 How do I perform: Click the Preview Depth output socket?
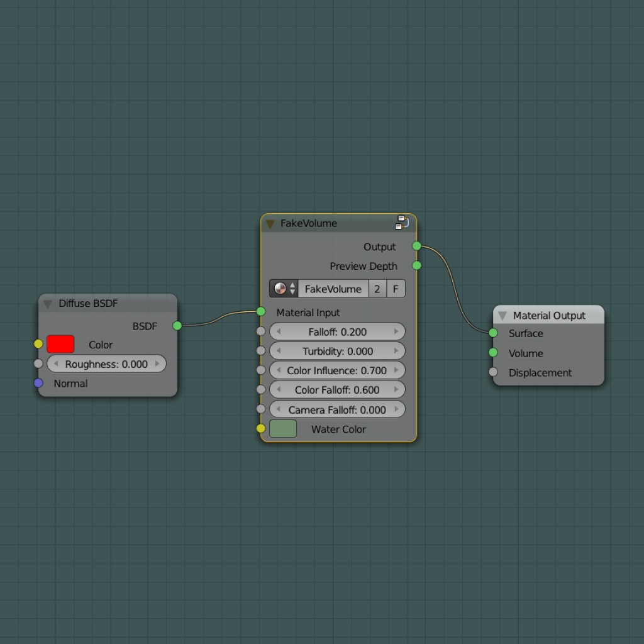click(x=416, y=265)
